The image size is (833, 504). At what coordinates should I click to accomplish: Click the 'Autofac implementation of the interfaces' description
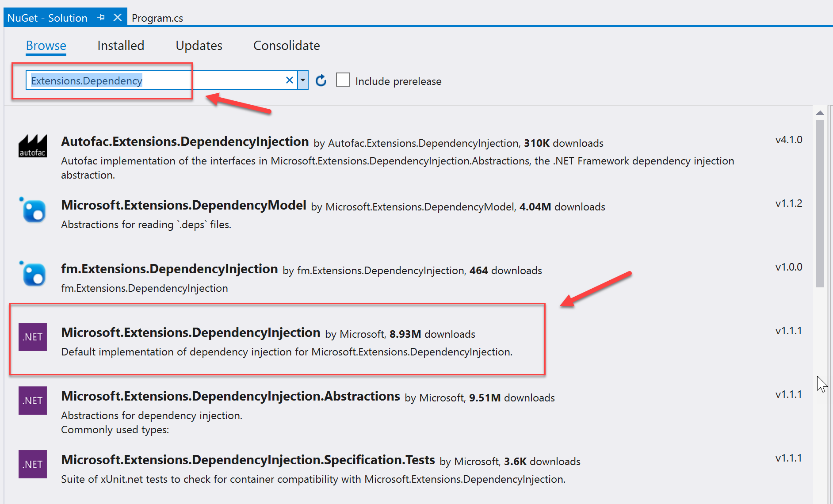point(397,168)
